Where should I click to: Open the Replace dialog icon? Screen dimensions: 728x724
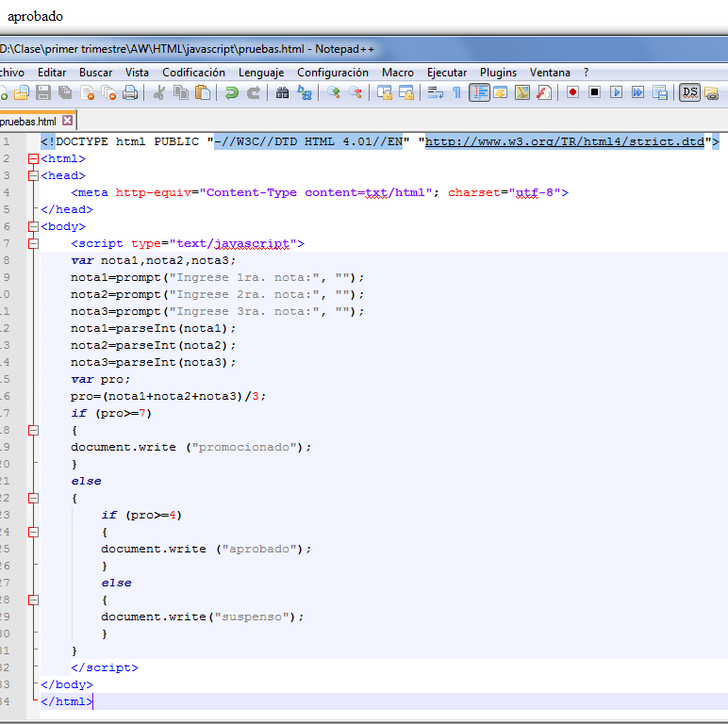click(304, 92)
